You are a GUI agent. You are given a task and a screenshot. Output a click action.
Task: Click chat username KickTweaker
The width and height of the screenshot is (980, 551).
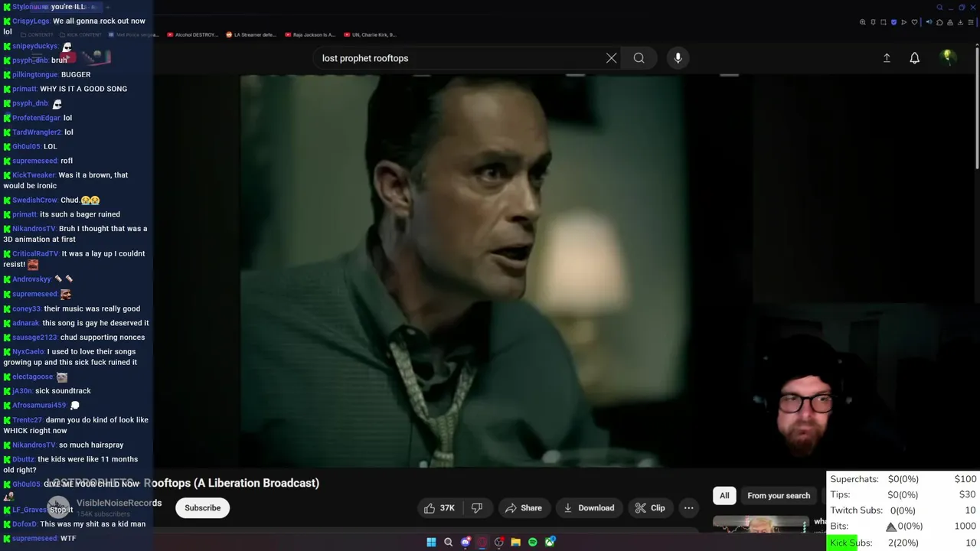click(x=34, y=175)
